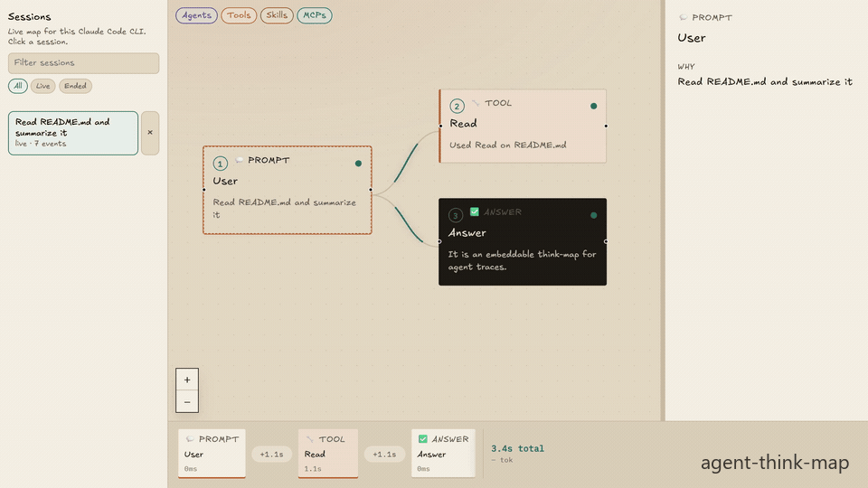Click the speech bubble icon in right detail panel
Screen dimensions: 868x488
pos(684,17)
